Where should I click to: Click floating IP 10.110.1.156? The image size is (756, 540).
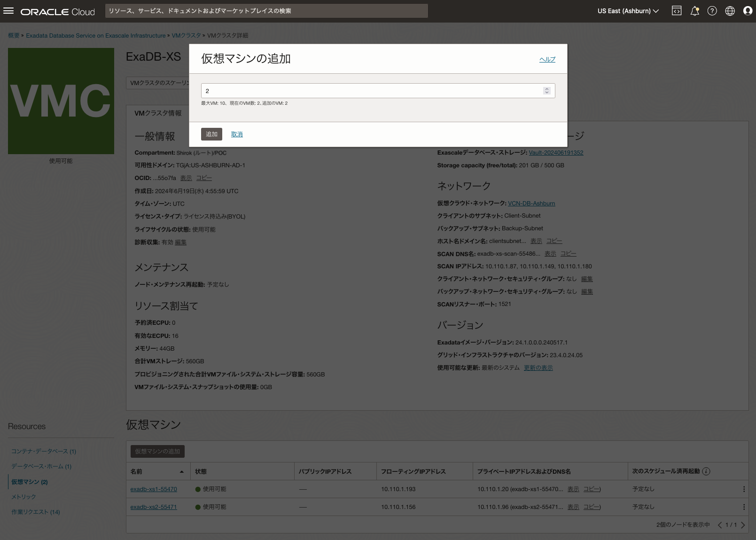[398, 507]
